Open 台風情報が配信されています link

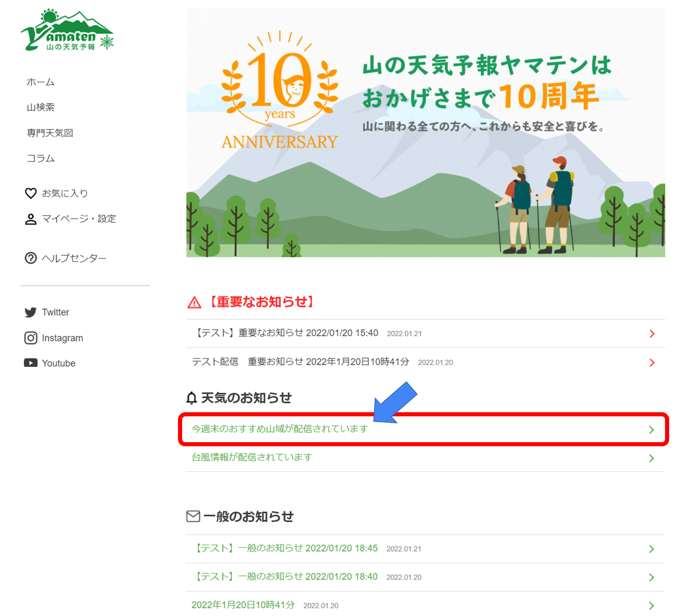pyautogui.click(x=252, y=458)
